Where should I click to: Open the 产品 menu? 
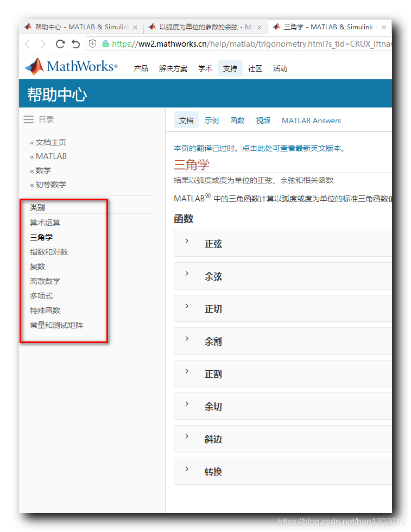click(141, 68)
